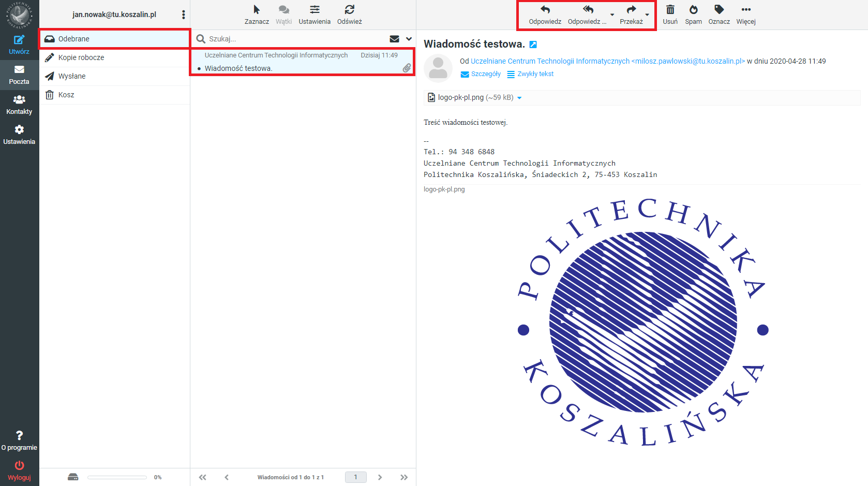Mark message as Spam
The image size is (868, 486).
point(693,14)
